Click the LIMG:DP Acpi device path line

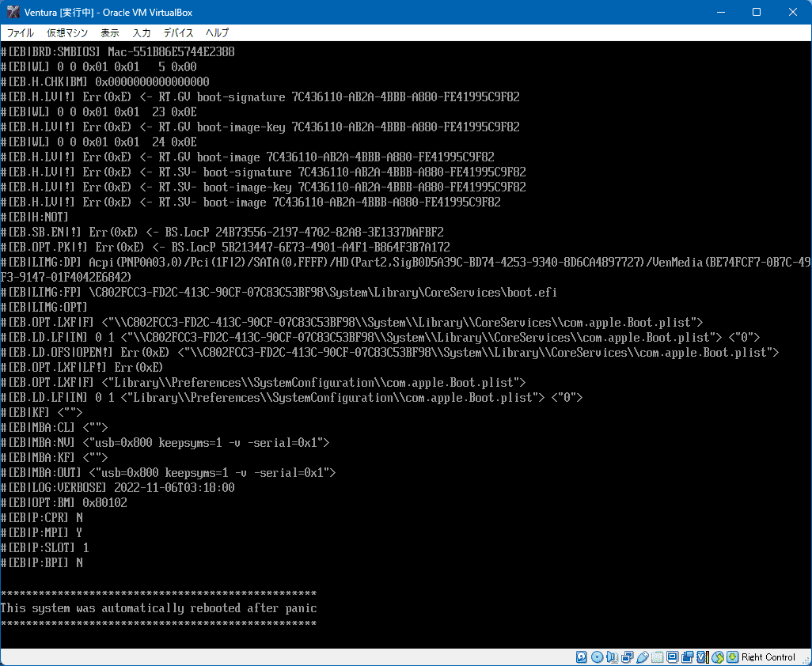point(406,270)
